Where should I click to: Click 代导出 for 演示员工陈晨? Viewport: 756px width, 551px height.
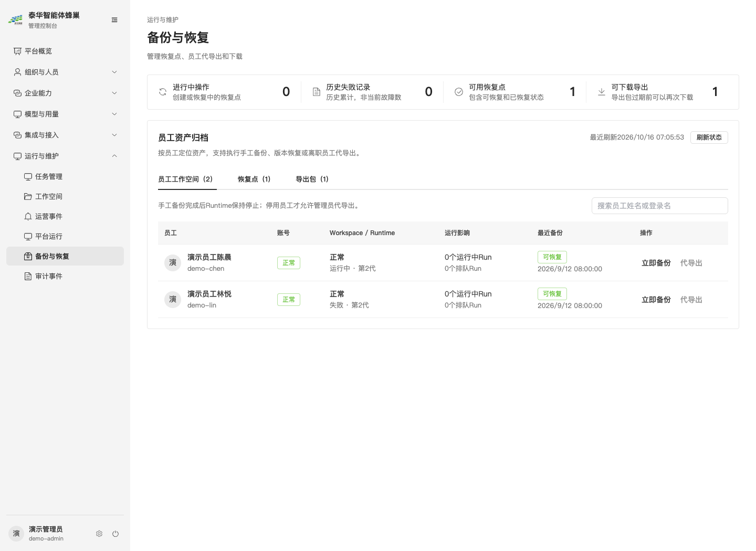point(691,263)
